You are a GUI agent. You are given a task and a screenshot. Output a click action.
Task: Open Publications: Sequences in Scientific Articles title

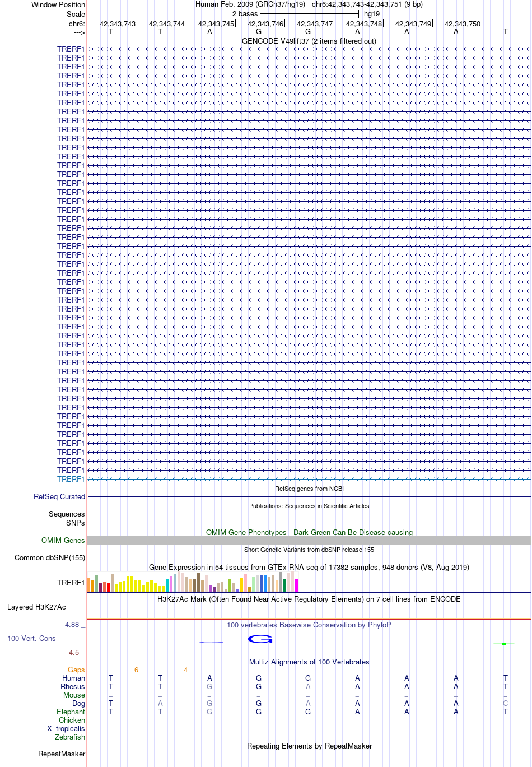pyautogui.click(x=309, y=506)
